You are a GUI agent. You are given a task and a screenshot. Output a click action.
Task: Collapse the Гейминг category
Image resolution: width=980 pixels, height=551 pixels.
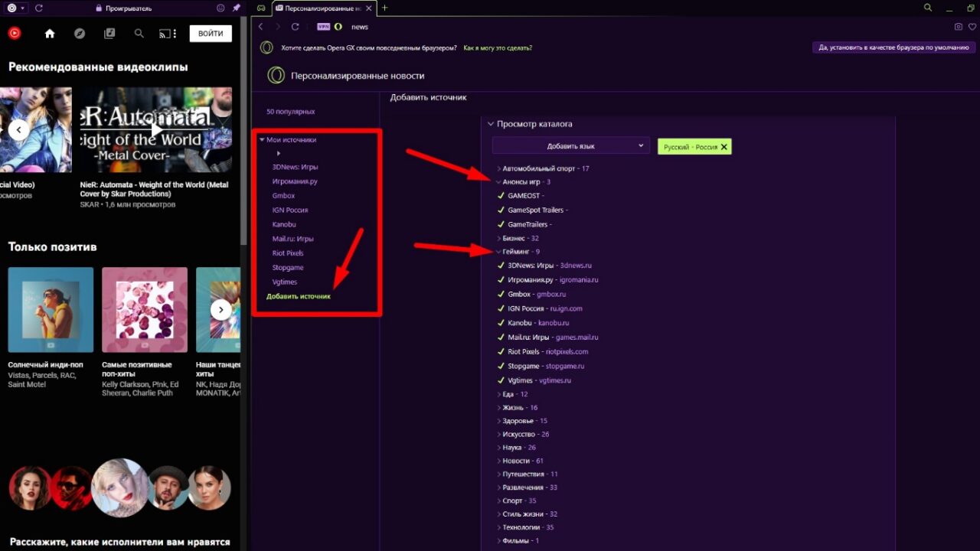pos(498,252)
